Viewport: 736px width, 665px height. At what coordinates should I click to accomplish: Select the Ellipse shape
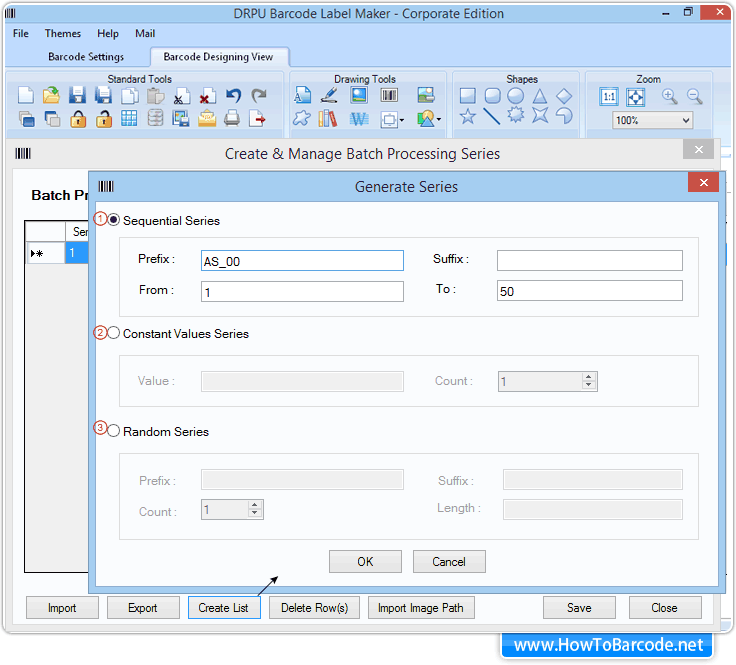point(515,96)
